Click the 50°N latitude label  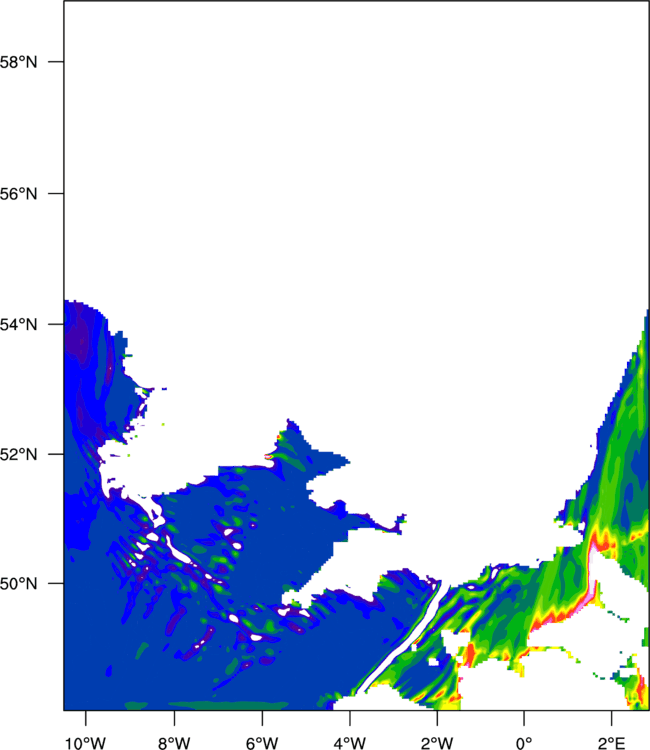(18, 584)
